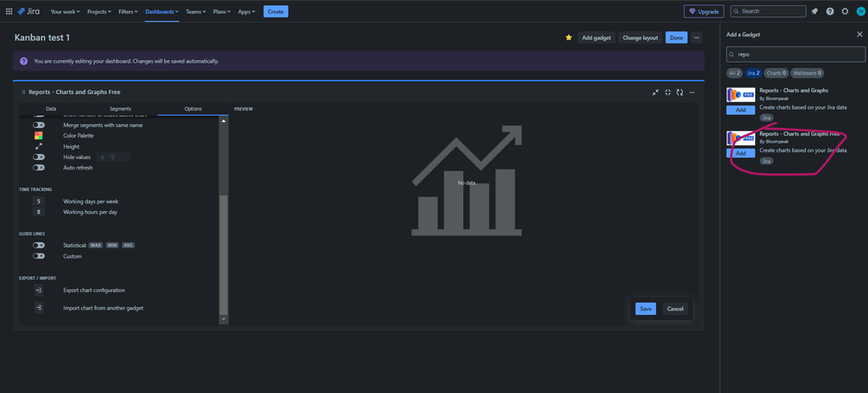
Task: Click the Import chart from gadget icon
Action: point(39,308)
